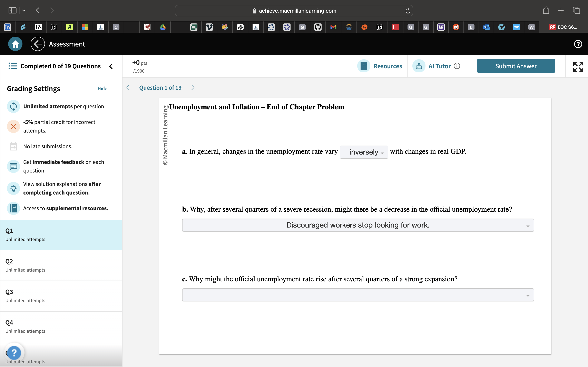Enter fullscreen with the expand arrows icon
This screenshot has width=588, height=367.
(578, 67)
